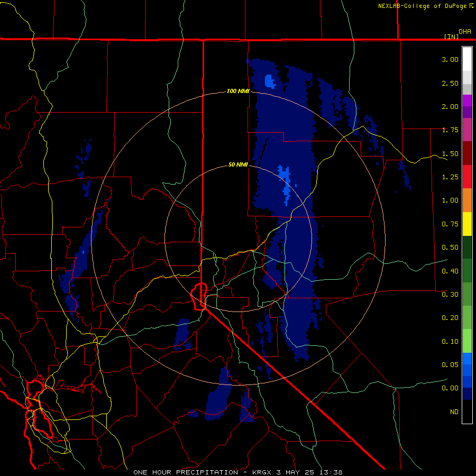
Task: Select the pink swatch beside 1.75
Action: click(467, 130)
